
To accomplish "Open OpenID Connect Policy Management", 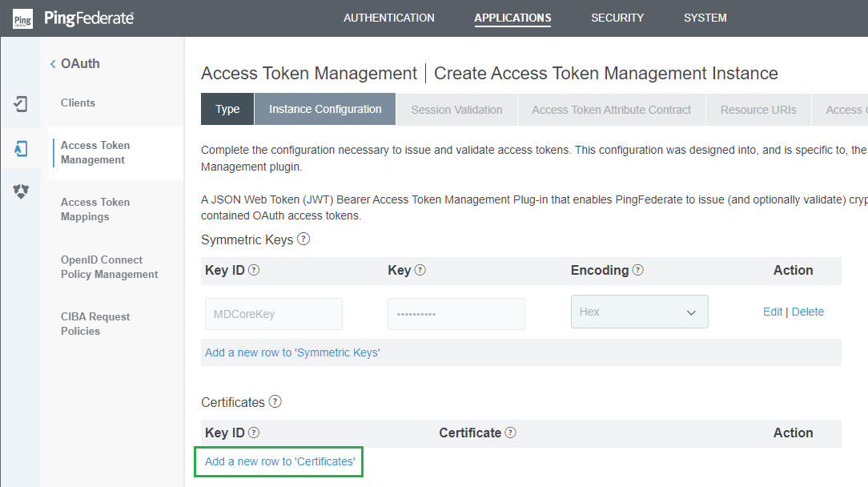I will [x=110, y=267].
